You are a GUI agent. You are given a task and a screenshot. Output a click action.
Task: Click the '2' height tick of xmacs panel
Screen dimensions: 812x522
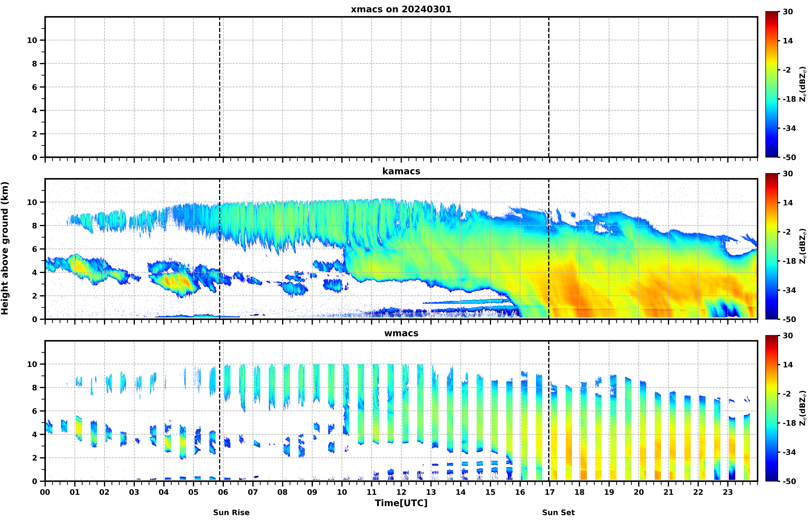tap(35, 134)
